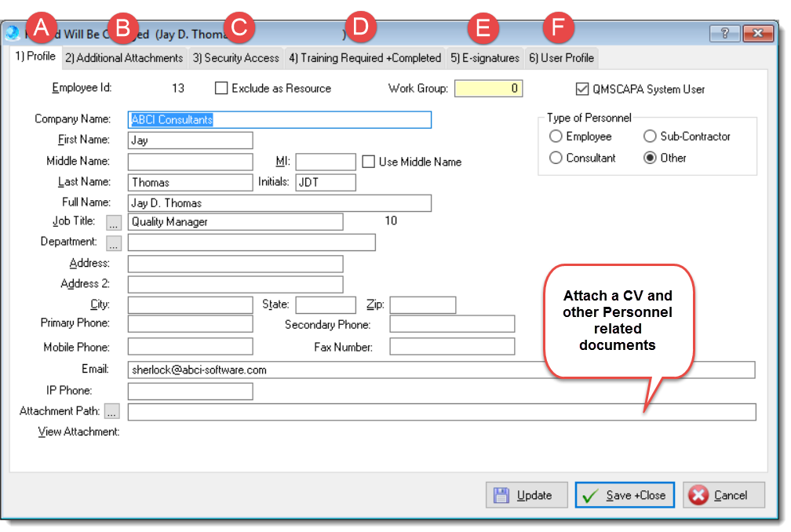Choose the Sub-Contractor radio option
The width and height of the screenshot is (791, 532).
click(x=650, y=137)
